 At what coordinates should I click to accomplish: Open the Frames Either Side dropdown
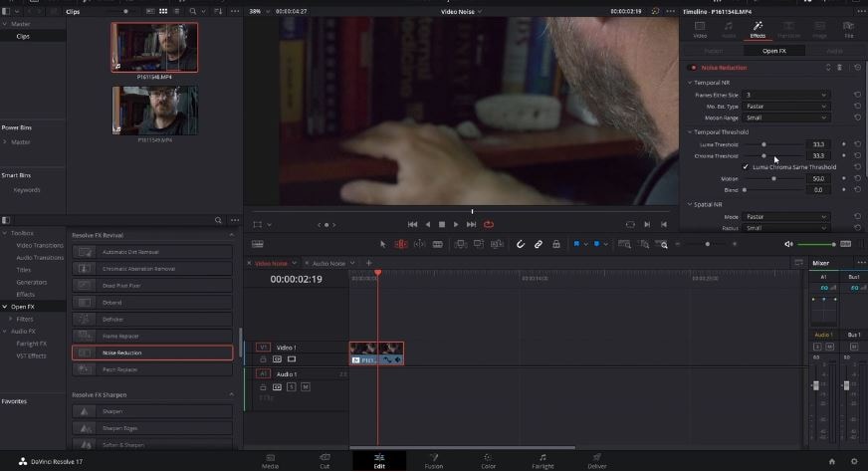pos(785,95)
